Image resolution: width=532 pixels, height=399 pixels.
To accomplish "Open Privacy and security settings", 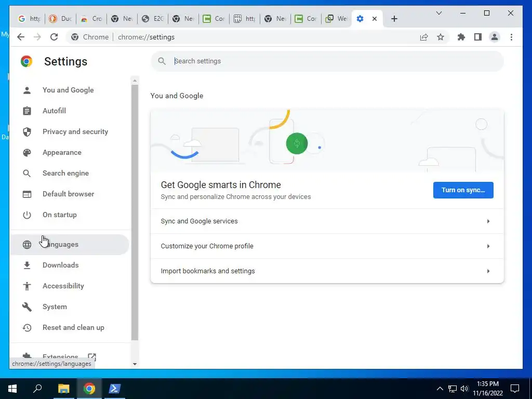I will pos(70,131).
